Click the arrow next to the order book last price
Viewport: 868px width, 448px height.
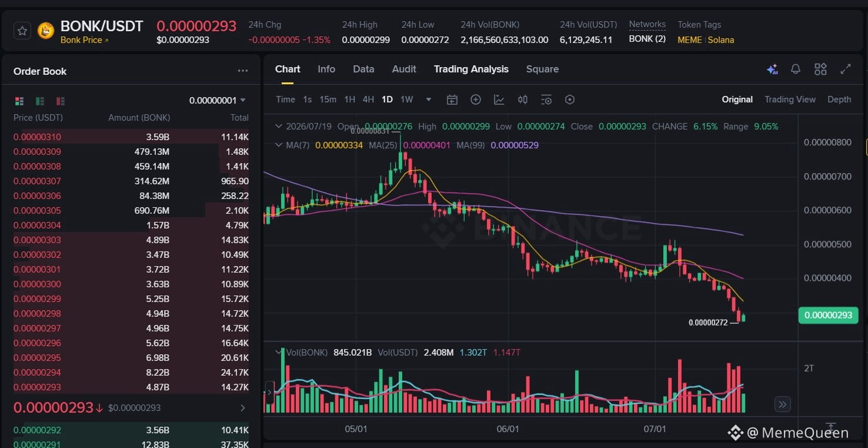243,407
